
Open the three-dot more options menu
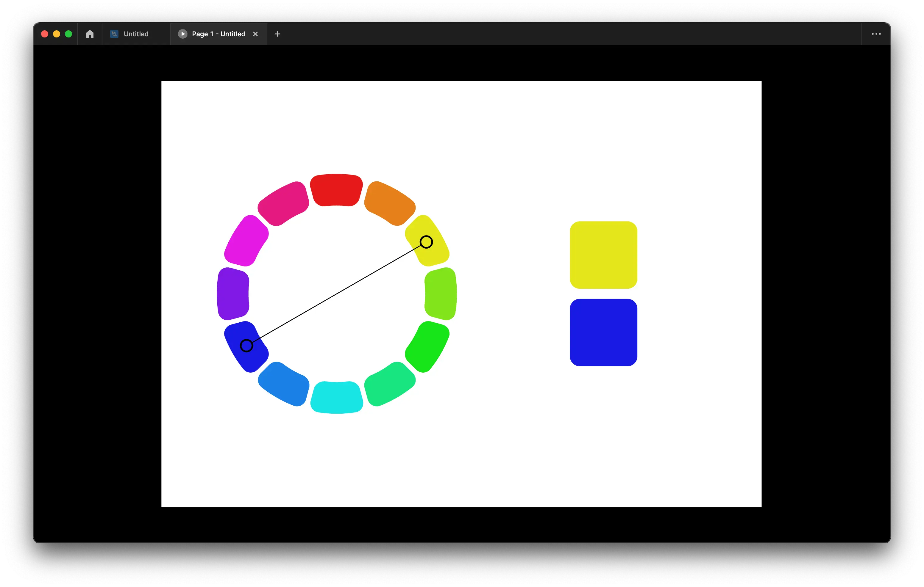click(x=876, y=34)
